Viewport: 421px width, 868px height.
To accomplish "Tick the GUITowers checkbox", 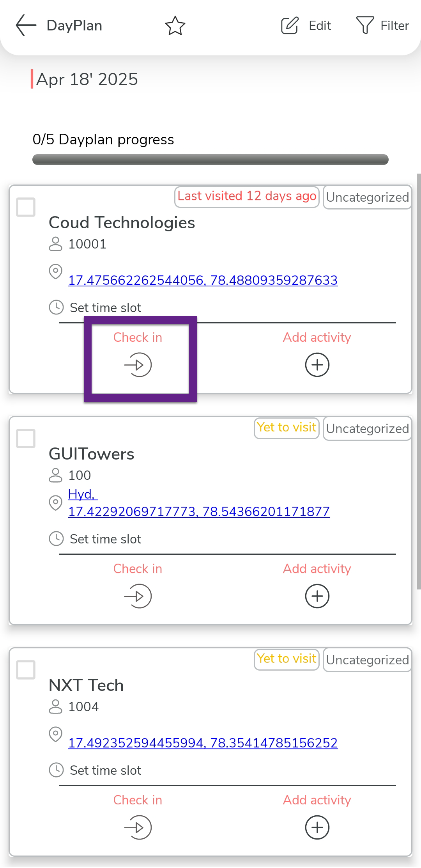I will click(x=26, y=438).
